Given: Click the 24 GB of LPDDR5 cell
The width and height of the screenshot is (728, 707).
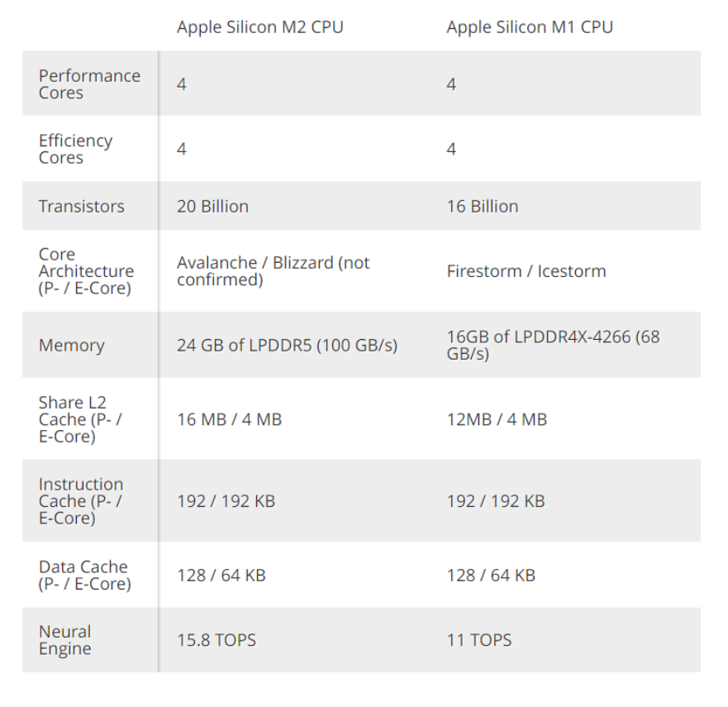Looking at the screenshot, I should [287, 346].
